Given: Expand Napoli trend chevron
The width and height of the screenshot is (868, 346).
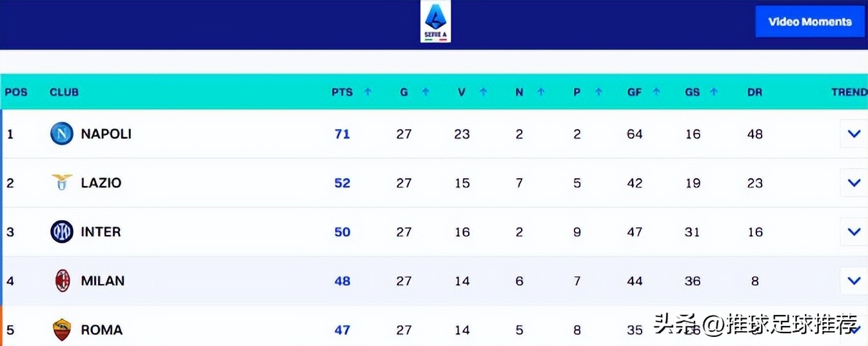Looking at the screenshot, I should point(854,134).
